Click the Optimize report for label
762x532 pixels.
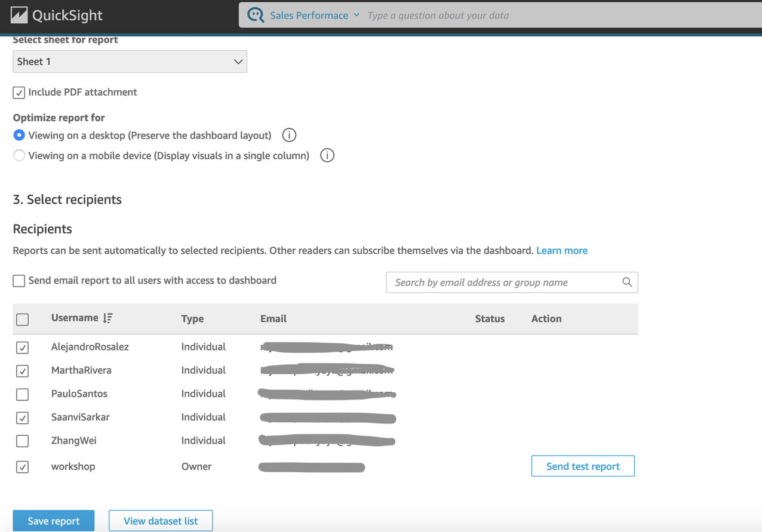tap(59, 118)
